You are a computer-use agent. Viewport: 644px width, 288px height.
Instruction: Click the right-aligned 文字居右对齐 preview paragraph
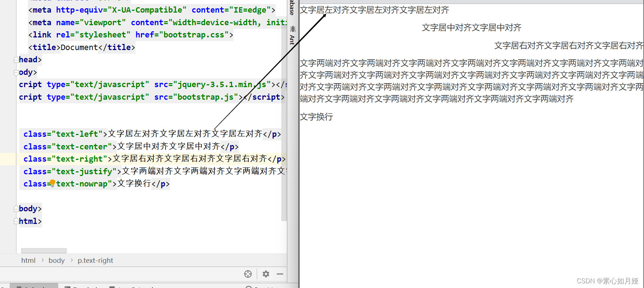point(569,45)
